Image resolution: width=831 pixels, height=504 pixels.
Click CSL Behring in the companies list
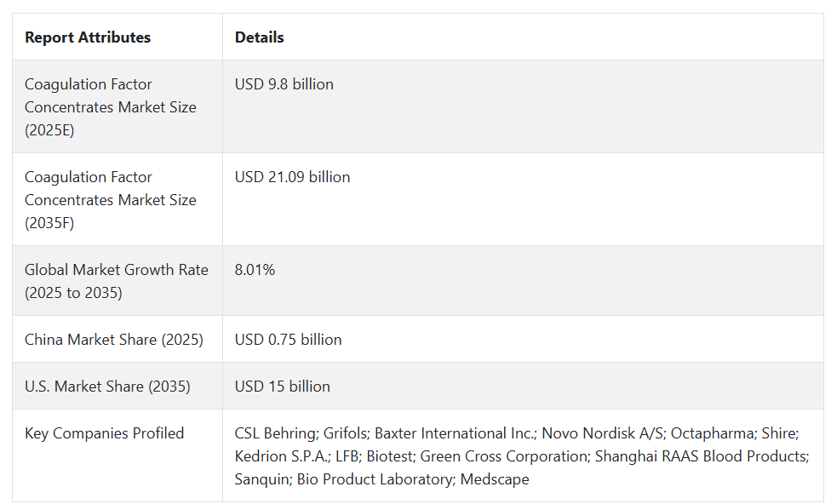[275, 433]
